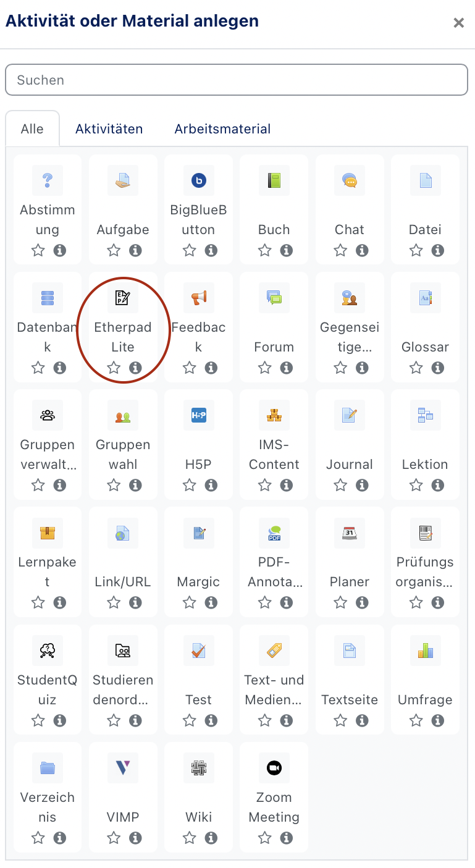Add a Wiki activity
475x868 pixels.
pos(198,767)
